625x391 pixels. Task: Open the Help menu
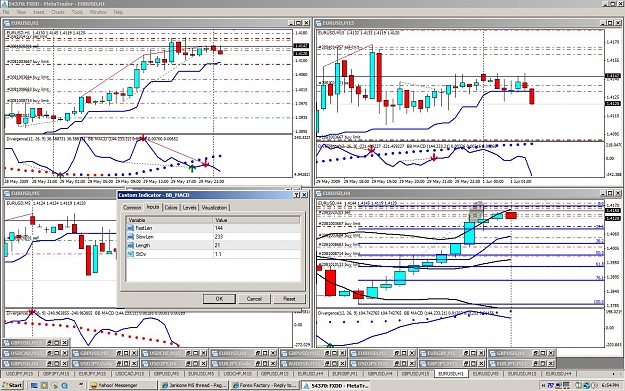click(x=118, y=12)
